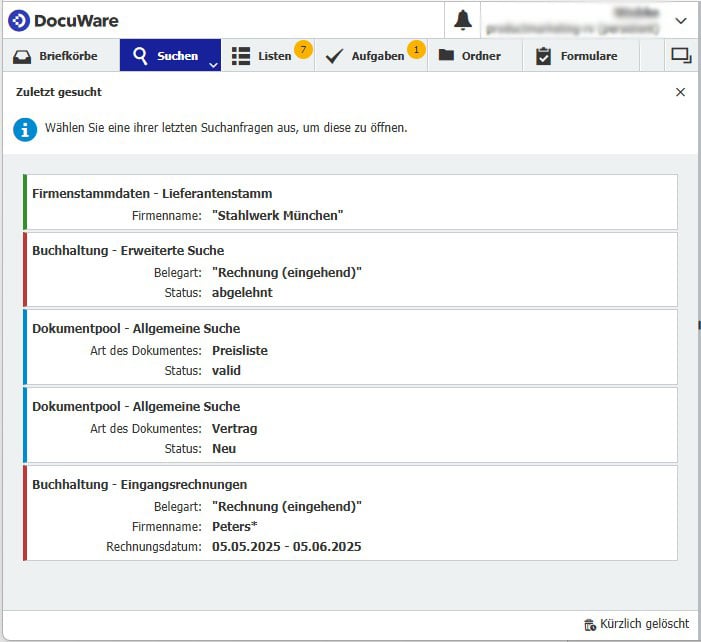Click the Kürzlich gelöscht link
The width and height of the screenshot is (701, 642).
[637, 624]
